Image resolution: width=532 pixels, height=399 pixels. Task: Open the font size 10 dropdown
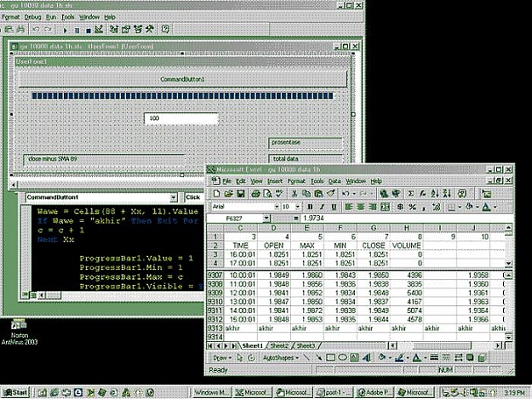point(297,207)
